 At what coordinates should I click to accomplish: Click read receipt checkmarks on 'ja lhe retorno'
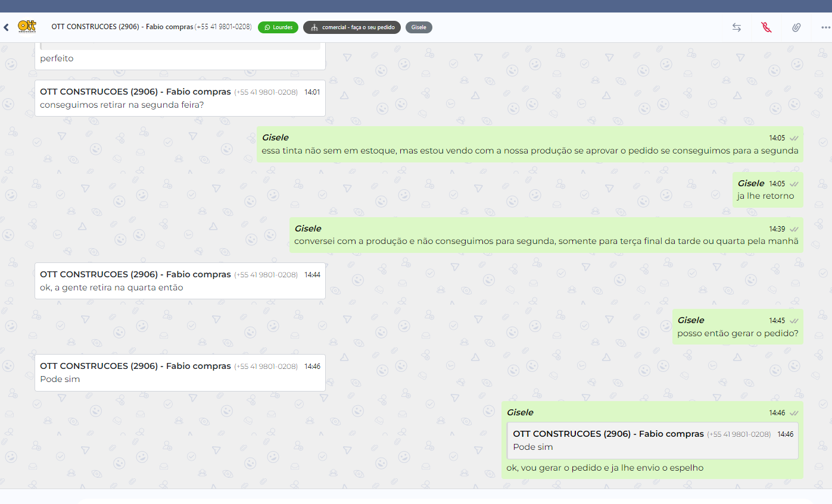794,184
